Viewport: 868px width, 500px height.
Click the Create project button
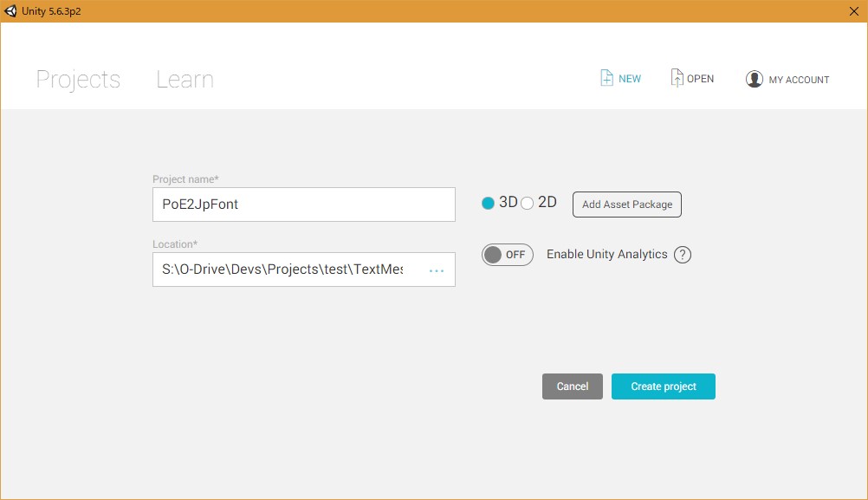tap(664, 386)
